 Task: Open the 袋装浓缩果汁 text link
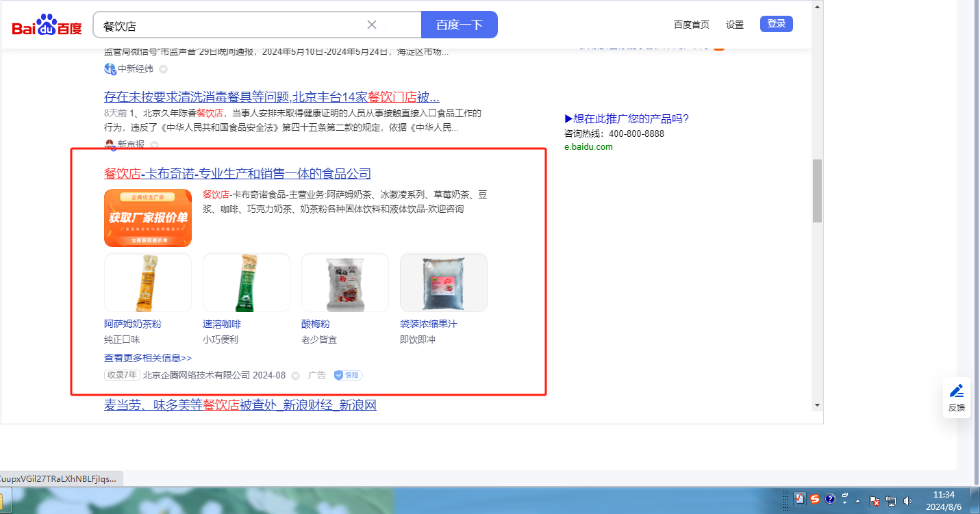(429, 324)
